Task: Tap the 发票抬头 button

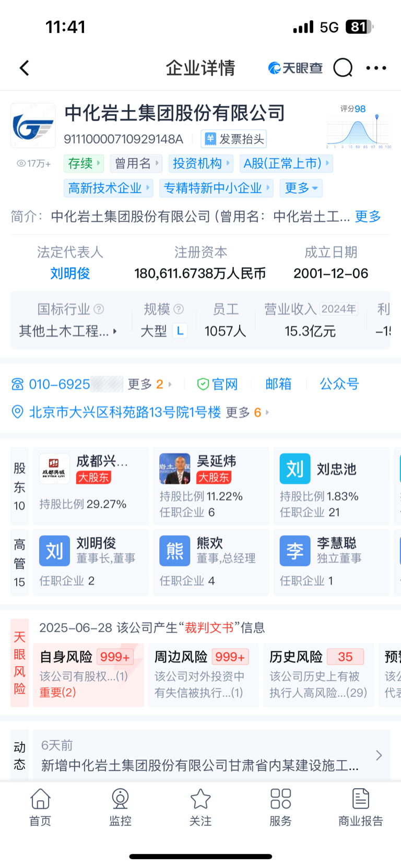Action: 234,139
